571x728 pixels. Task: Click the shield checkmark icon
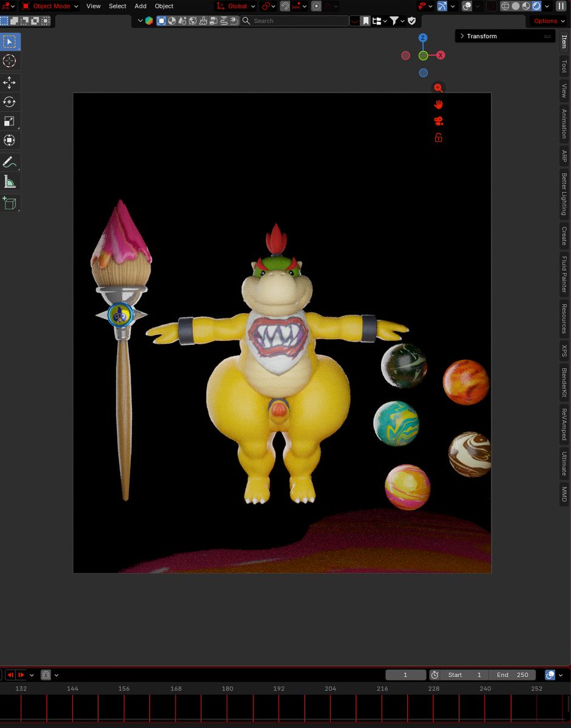pos(412,21)
